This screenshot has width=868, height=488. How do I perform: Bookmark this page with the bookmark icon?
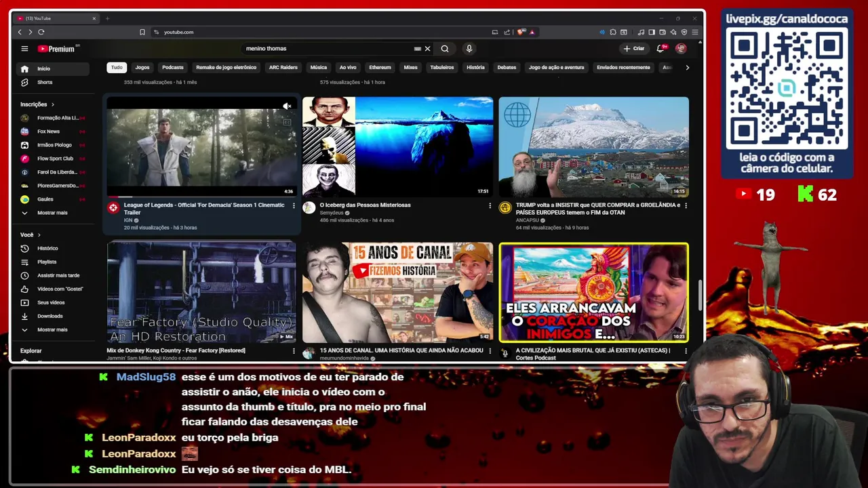[x=142, y=32]
